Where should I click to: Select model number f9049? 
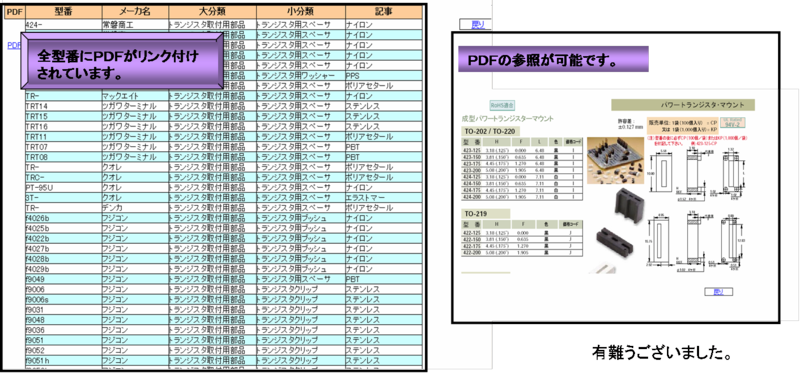click(63, 280)
